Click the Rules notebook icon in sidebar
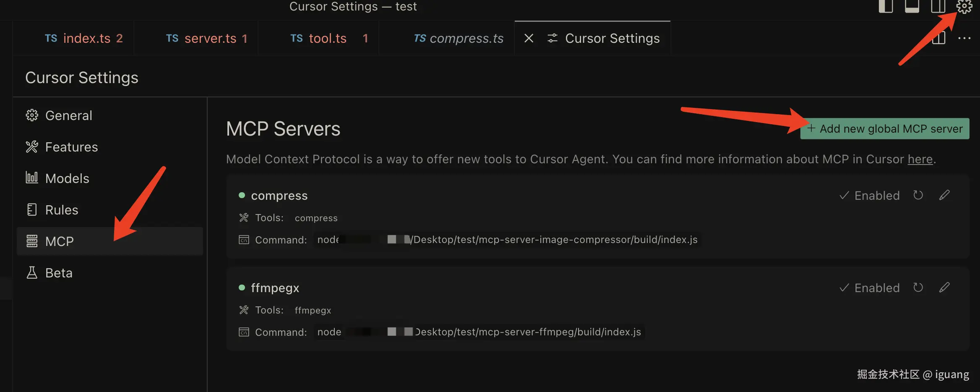 (32, 209)
